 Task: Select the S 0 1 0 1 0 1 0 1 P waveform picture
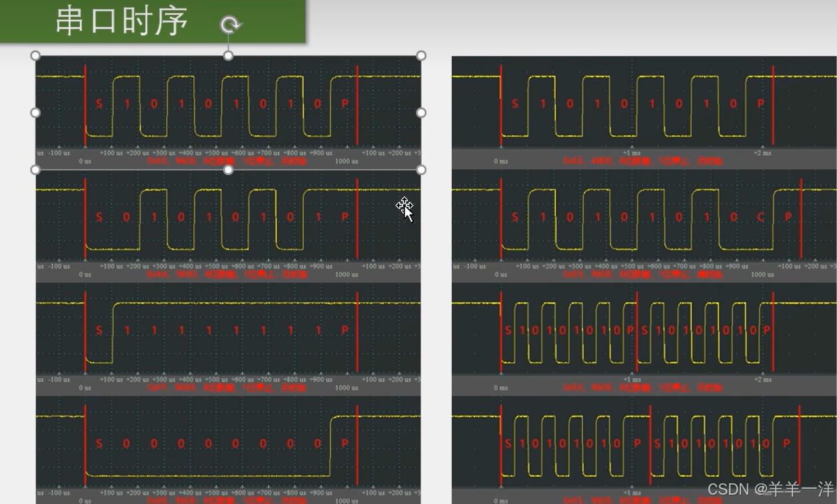click(228, 226)
